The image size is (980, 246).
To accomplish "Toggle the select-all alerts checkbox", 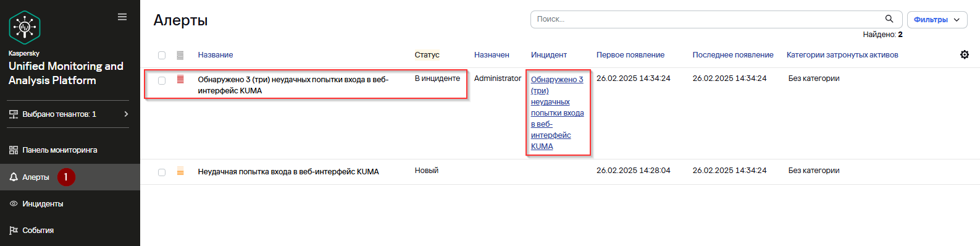I will 162,55.
